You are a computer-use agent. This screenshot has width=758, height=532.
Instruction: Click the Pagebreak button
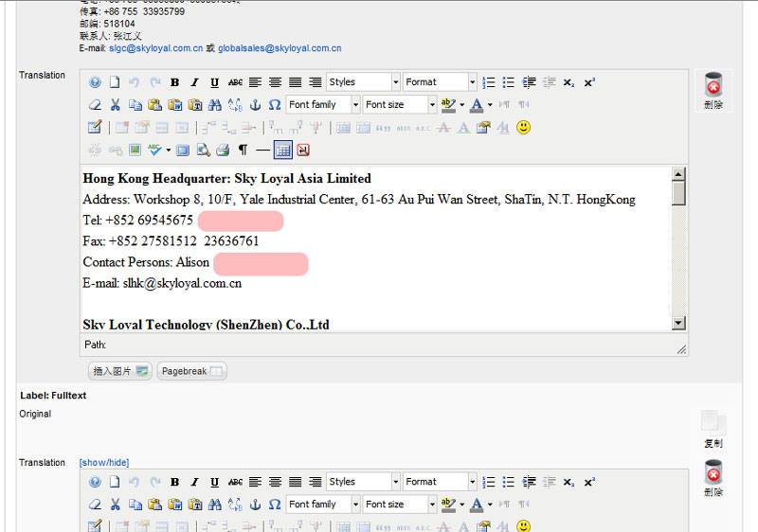191,371
